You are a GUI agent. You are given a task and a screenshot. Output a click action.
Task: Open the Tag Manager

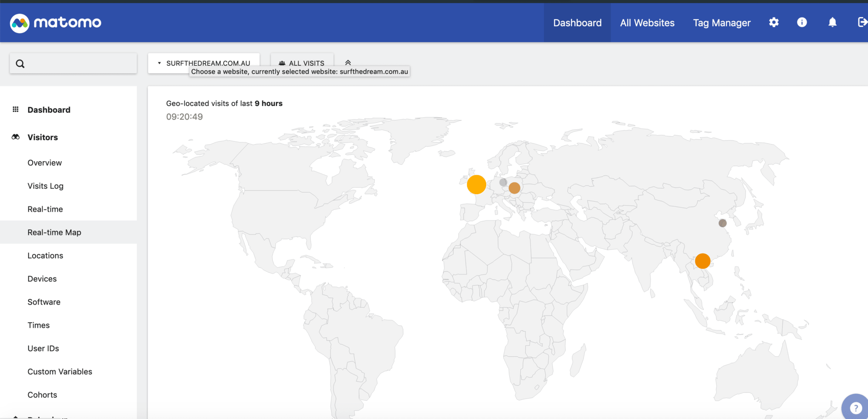[722, 22]
